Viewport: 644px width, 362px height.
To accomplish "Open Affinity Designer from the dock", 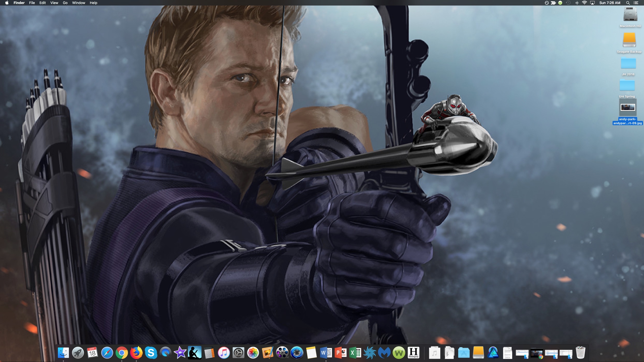I will click(493, 353).
